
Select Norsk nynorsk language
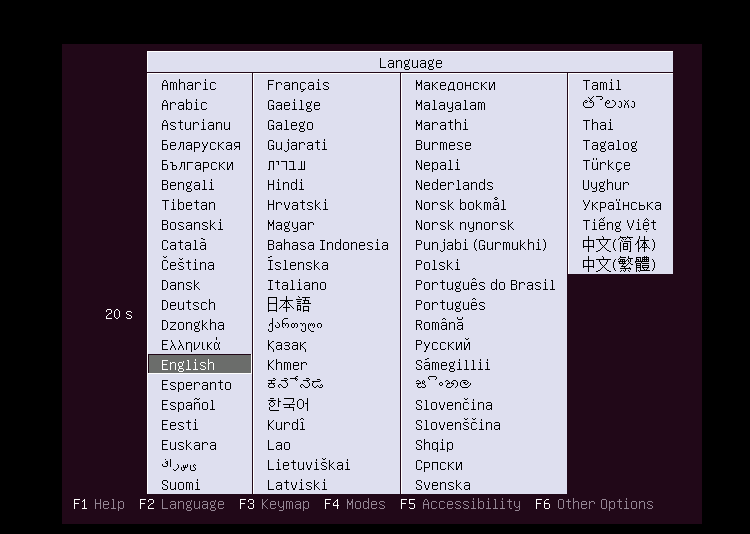[464, 225]
